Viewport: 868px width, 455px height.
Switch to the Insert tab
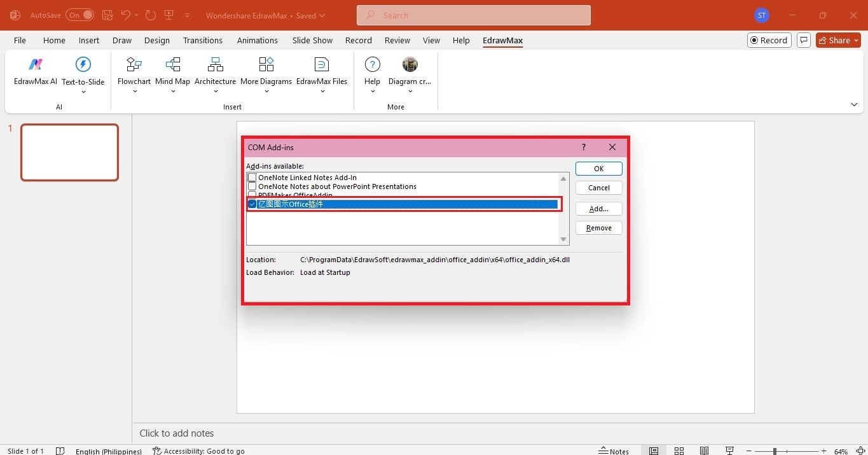click(x=89, y=40)
